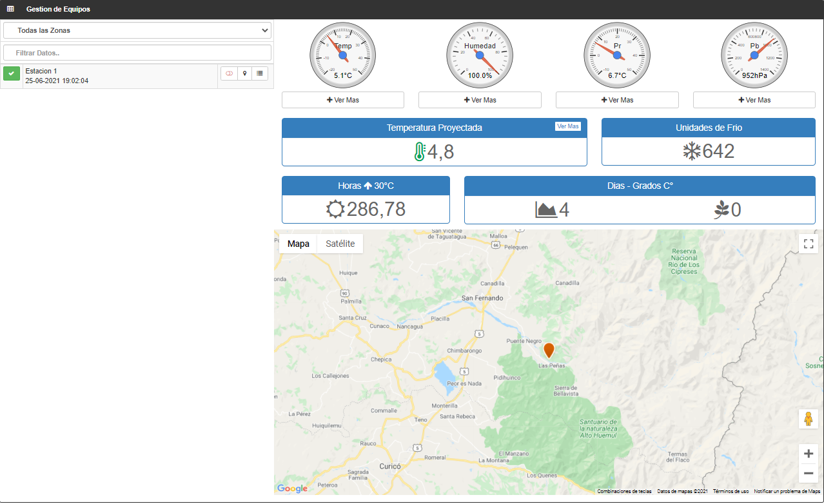Click the Filtrar Datos input field
This screenshot has width=824, height=504.
coord(137,53)
